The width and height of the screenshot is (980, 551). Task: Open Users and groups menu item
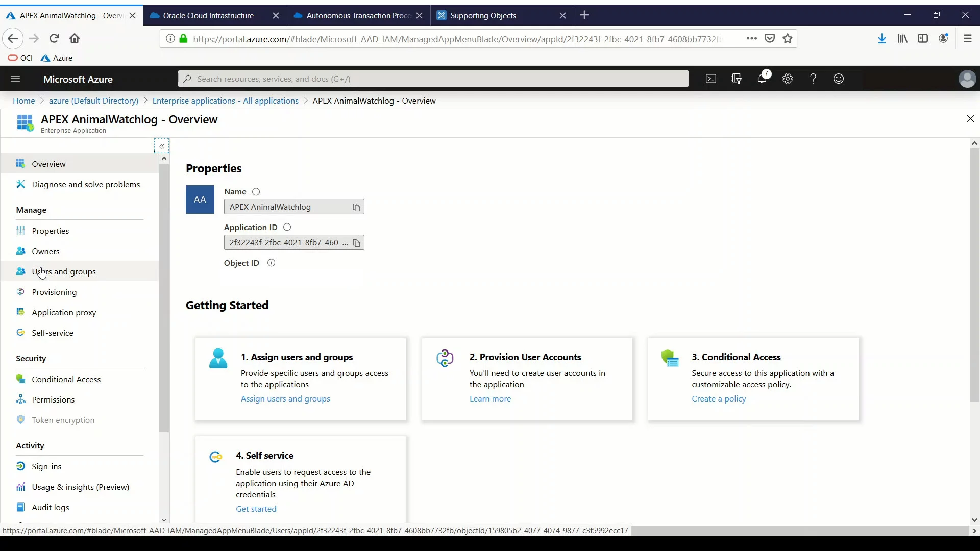80,271
